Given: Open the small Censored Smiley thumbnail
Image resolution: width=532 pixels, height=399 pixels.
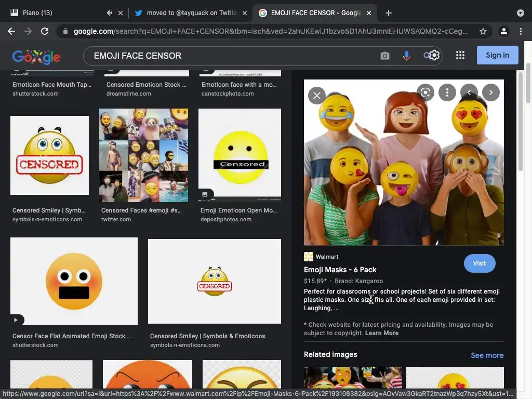Looking at the screenshot, I should coord(215,281).
